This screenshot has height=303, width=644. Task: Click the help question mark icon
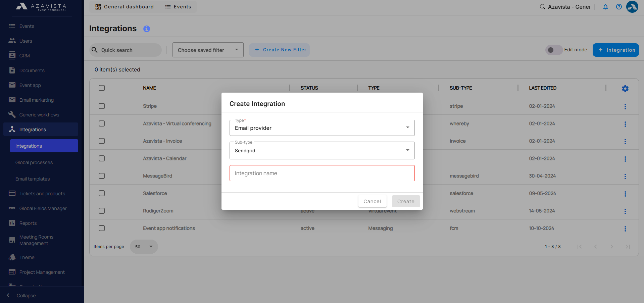[619, 7]
